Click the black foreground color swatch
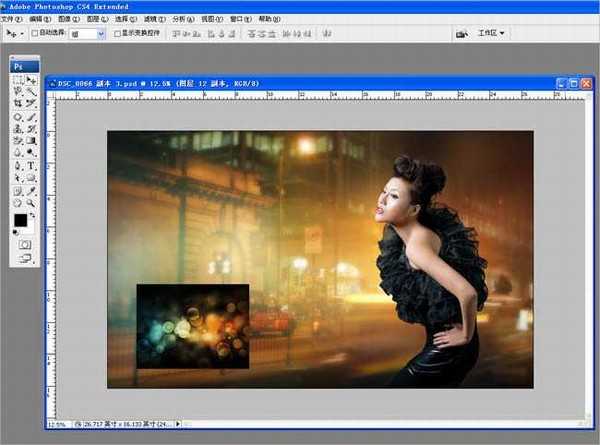600x445 pixels. (20, 220)
